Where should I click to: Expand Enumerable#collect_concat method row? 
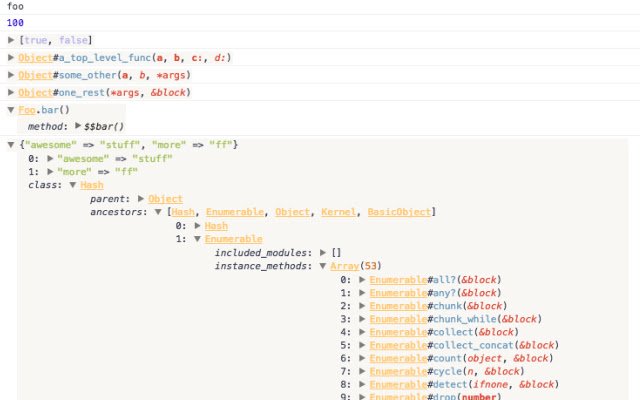click(x=362, y=345)
